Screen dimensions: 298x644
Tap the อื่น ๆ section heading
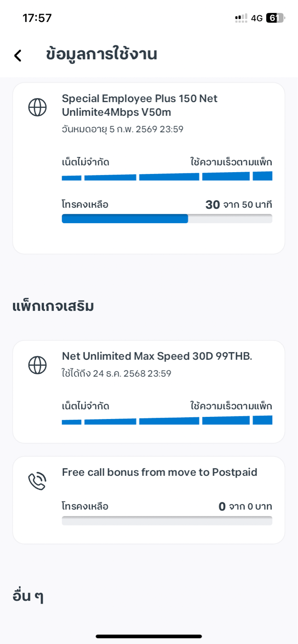(x=28, y=596)
